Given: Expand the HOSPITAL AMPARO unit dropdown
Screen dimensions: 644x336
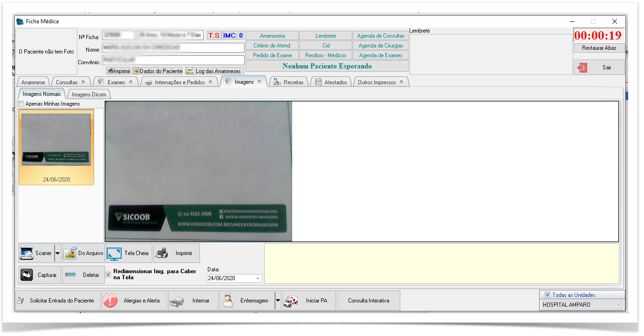Looking at the screenshot, I should pyautogui.click(x=619, y=305).
